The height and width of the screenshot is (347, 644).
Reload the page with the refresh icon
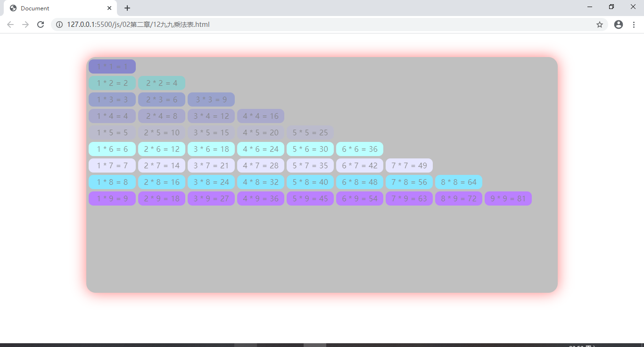click(41, 25)
